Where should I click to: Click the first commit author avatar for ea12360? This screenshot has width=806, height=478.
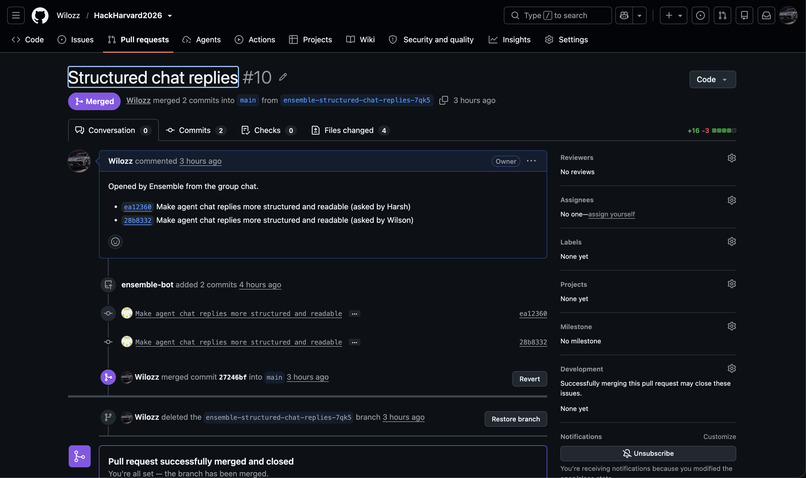coord(126,313)
